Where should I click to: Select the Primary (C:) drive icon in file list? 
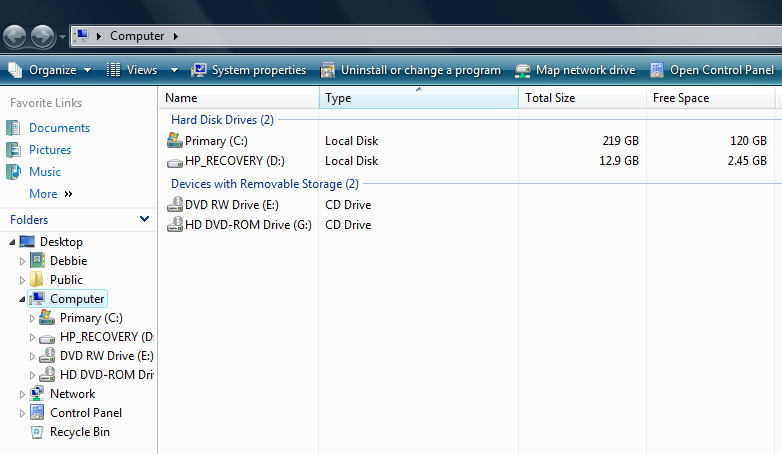point(175,141)
